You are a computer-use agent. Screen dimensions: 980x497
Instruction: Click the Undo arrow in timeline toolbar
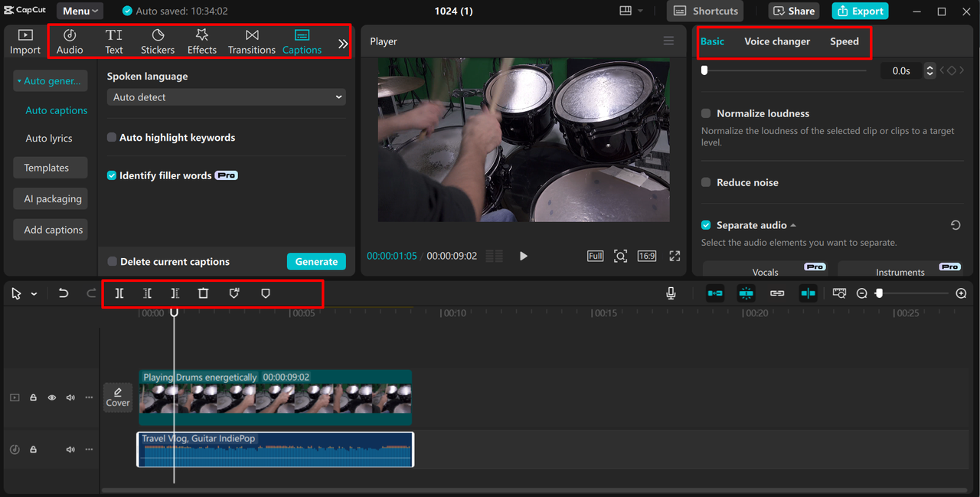64,293
